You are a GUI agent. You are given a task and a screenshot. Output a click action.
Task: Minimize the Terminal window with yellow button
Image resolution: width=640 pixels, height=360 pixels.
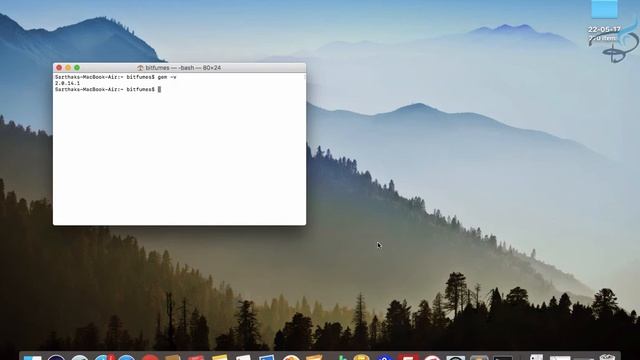68,68
